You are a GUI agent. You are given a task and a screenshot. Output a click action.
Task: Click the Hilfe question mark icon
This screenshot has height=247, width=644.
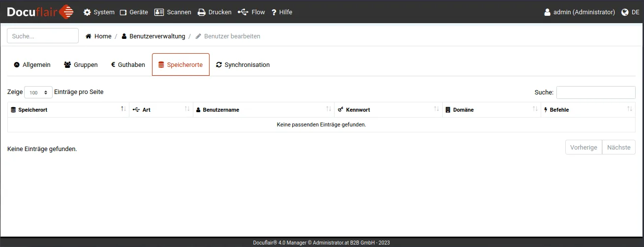click(x=274, y=12)
